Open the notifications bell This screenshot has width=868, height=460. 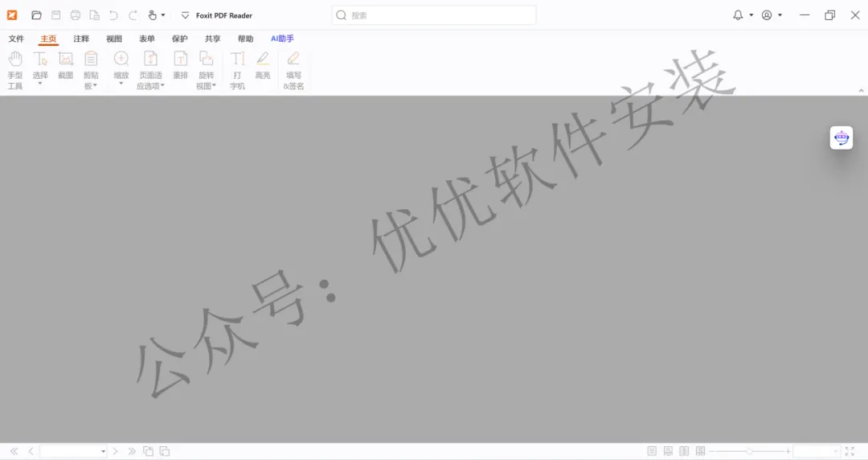point(738,15)
